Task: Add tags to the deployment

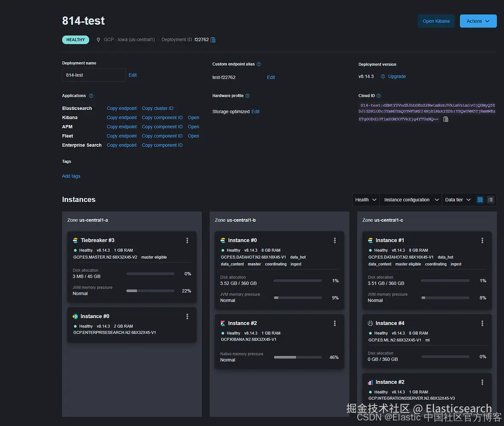Action: tap(71, 176)
